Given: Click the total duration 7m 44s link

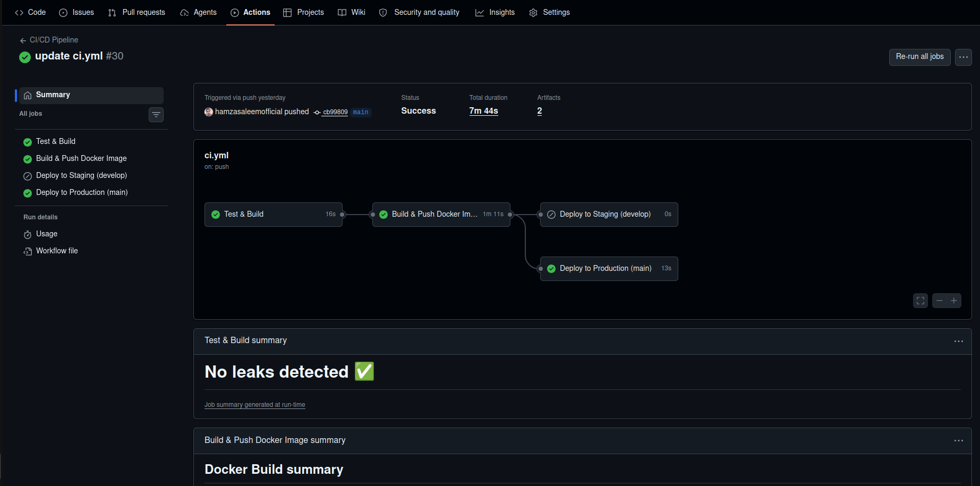Looking at the screenshot, I should point(483,111).
